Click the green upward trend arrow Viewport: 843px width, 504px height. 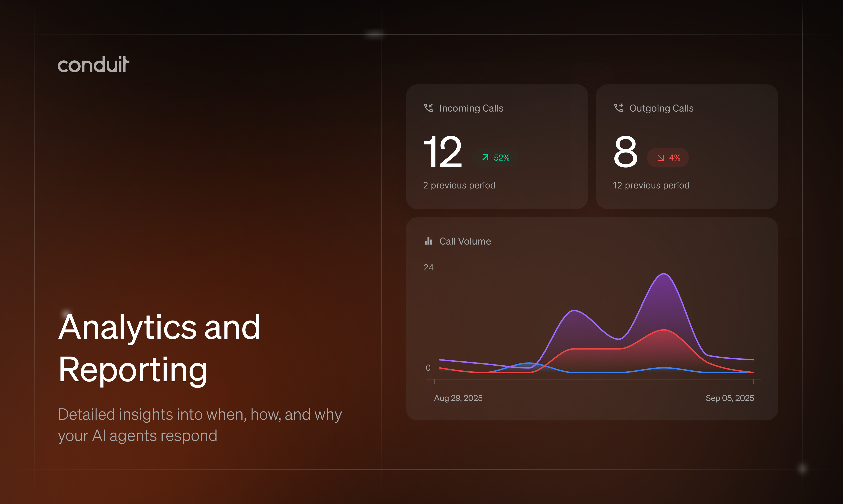point(485,157)
